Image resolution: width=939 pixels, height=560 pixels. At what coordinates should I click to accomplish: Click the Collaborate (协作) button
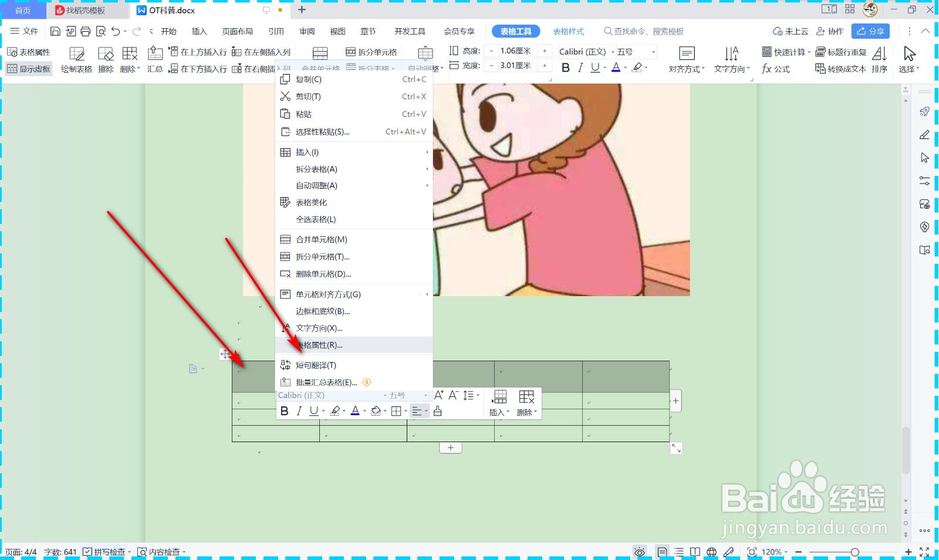click(830, 31)
